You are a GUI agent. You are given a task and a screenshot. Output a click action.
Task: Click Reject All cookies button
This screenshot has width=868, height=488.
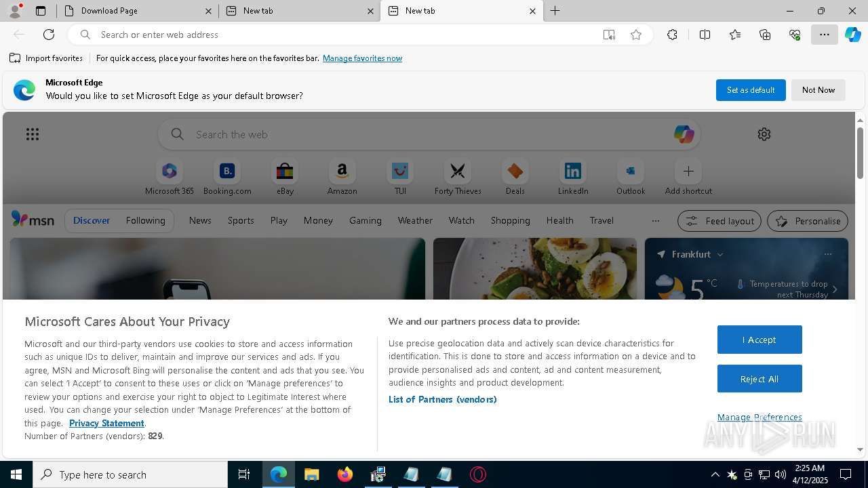click(x=759, y=379)
